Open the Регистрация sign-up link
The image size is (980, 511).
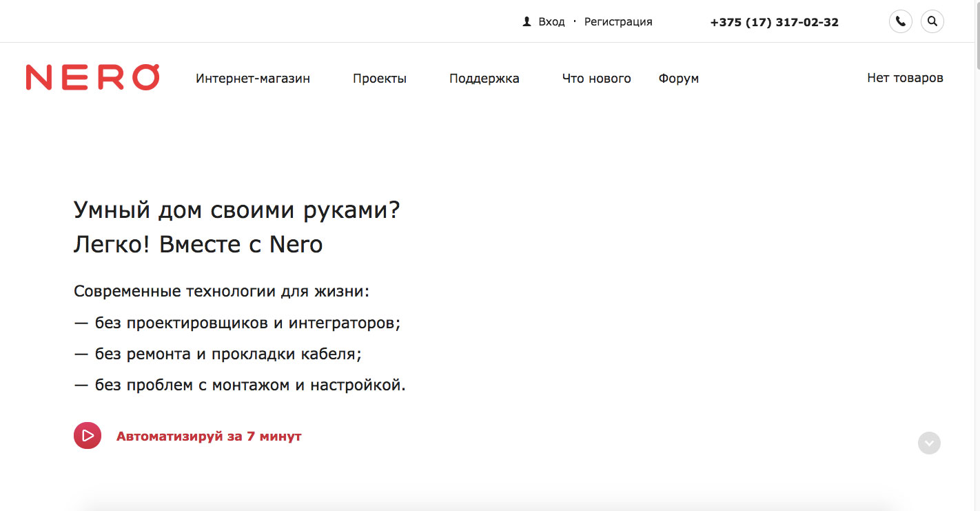[x=618, y=22]
